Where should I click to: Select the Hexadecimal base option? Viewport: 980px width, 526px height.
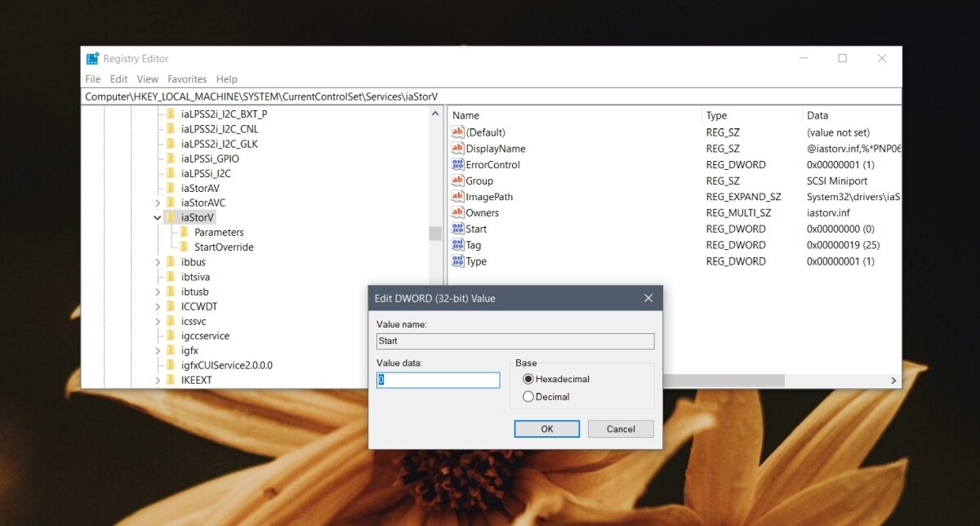pos(530,379)
